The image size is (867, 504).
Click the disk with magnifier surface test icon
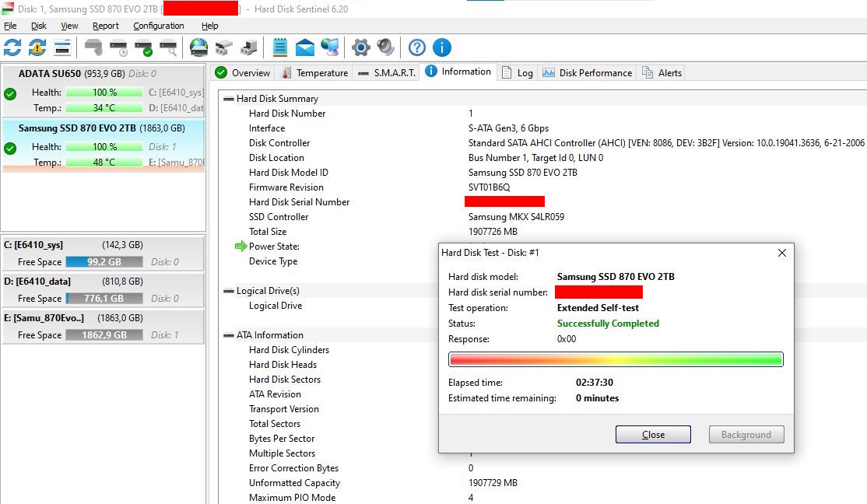pyautogui.click(x=168, y=47)
